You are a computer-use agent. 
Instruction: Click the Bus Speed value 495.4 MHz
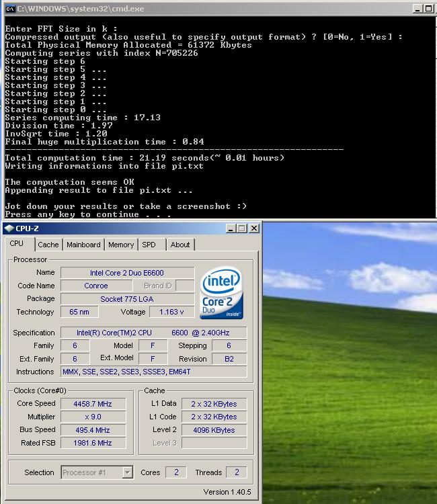[93, 430]
